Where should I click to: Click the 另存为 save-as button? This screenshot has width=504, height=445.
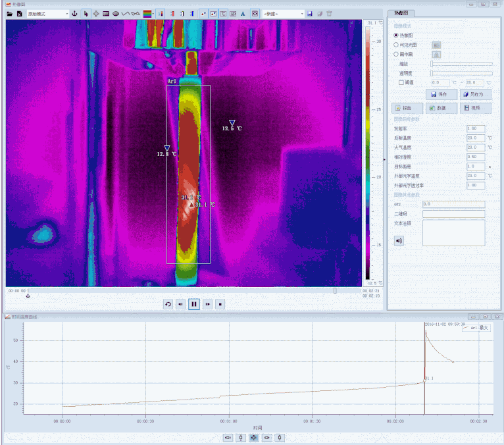476,94
